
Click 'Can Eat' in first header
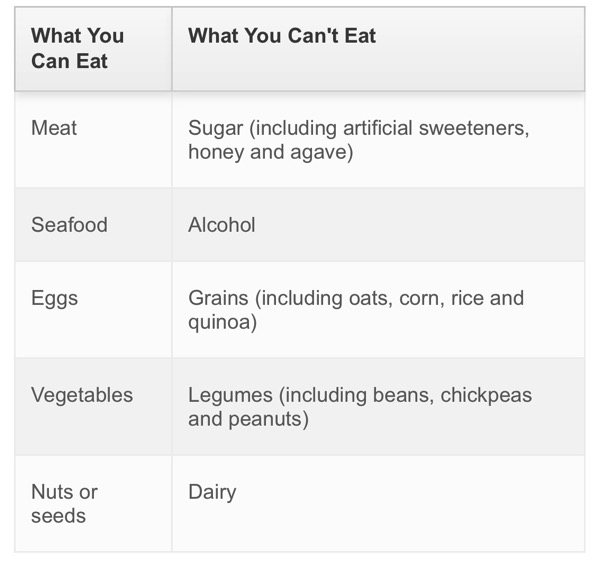[x=70, y=61]
